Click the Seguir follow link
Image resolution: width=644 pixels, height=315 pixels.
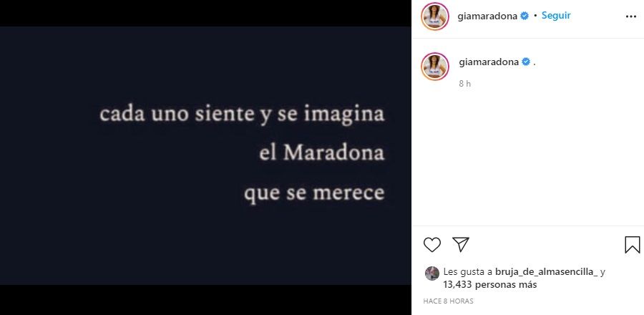pyautogui.click(x=556, y=16)
